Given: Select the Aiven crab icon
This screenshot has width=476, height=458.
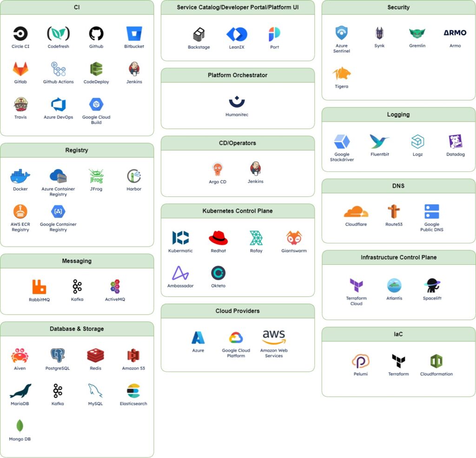Looking at the screenshot, I should (20, 355).
